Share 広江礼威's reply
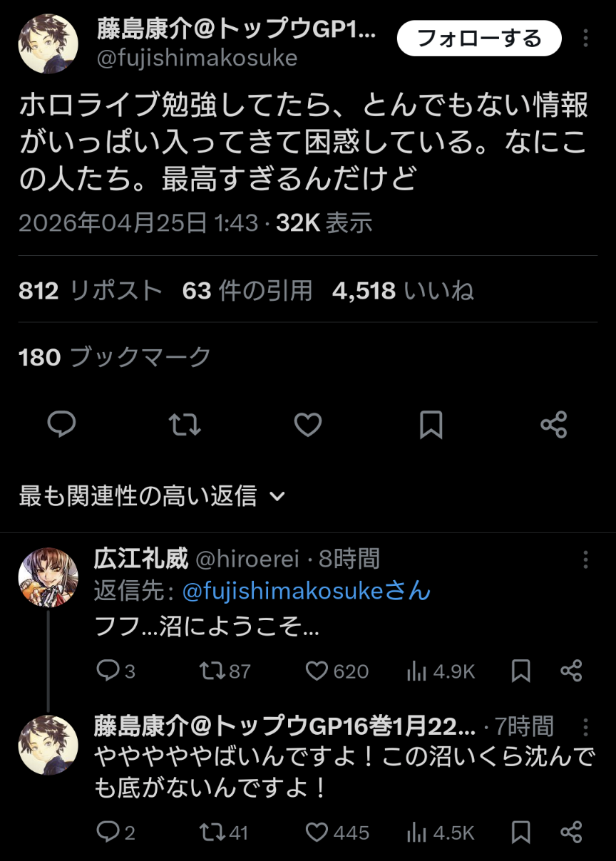Viewport: 616px width, 861px height. (572, 671)
